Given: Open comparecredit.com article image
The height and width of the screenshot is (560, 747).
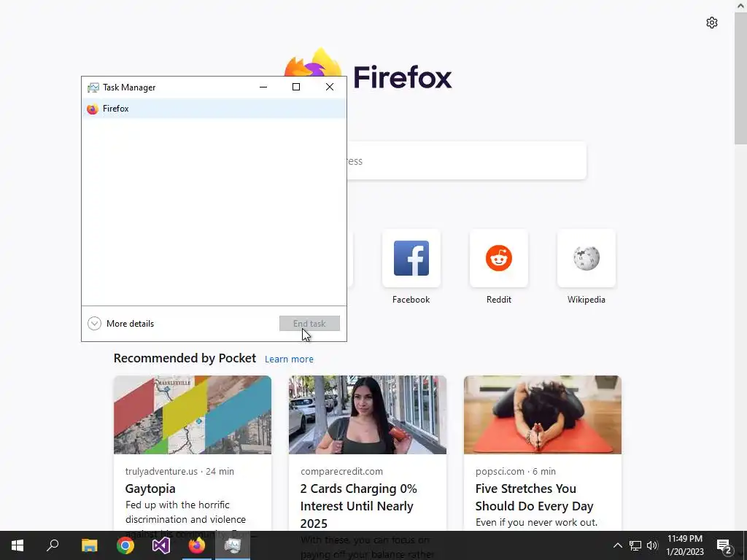Looking at the screenshot, I should (368, 415).
